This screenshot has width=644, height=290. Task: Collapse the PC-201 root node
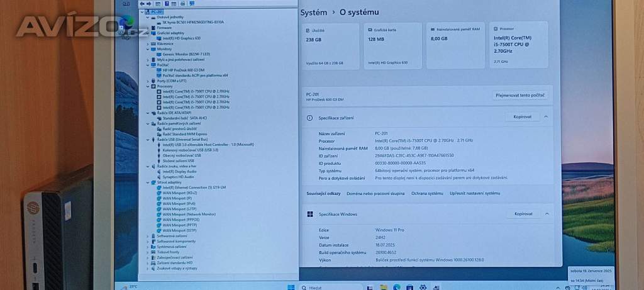(143, 12)
